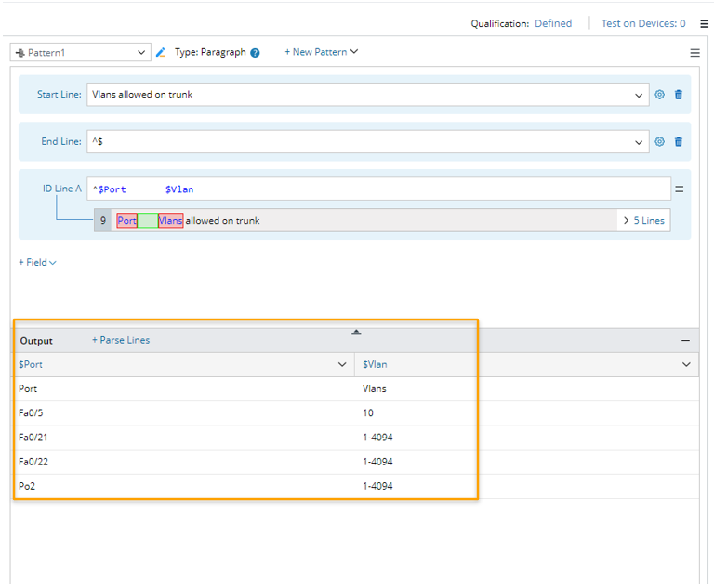Expand the Start Line dropdown arrow

[639, 95]
